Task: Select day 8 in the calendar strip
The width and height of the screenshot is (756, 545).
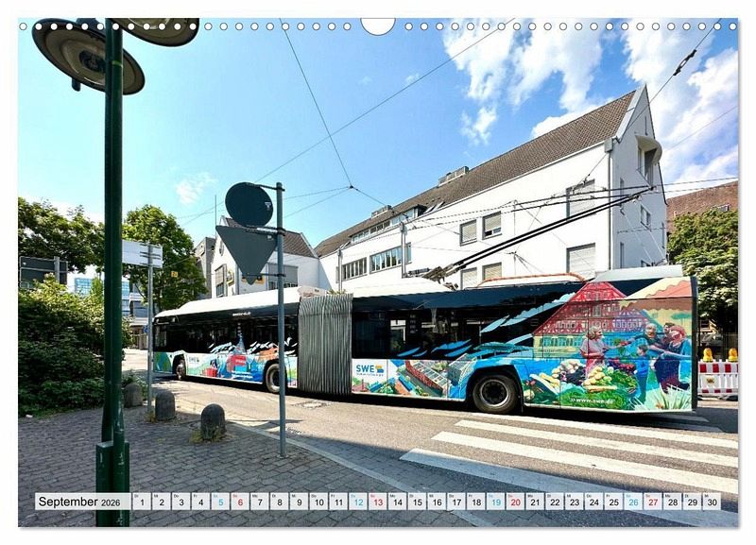Action: click(x=279, y=502)
